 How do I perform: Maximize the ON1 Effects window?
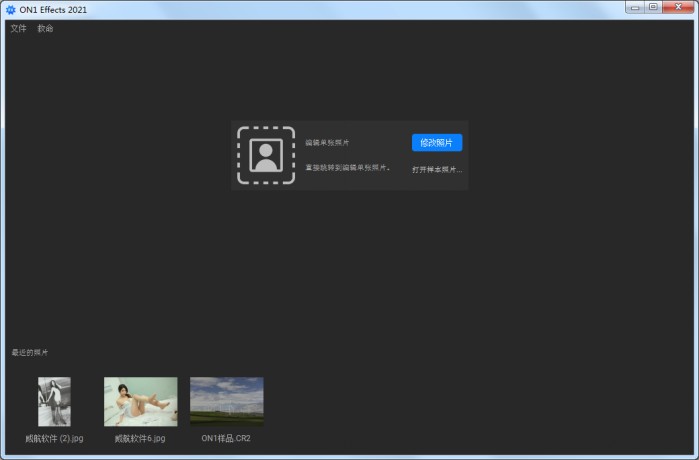[x=653, y=7]
